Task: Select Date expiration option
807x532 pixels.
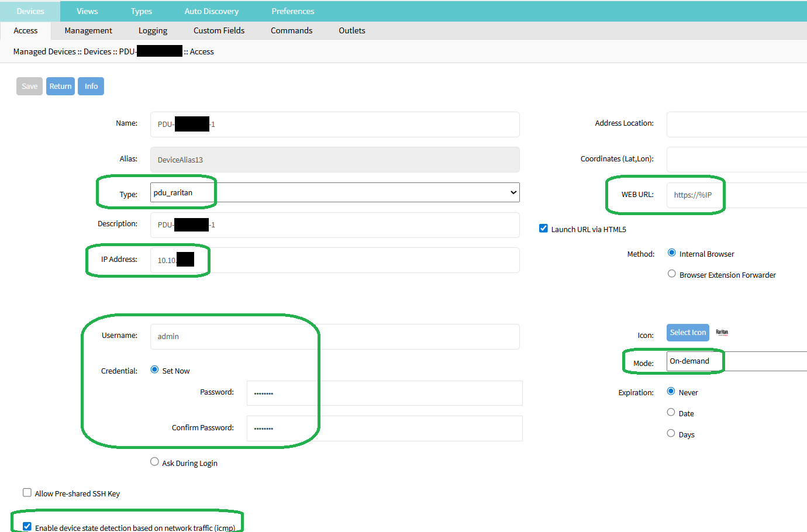Action: [x=671, y=413]
